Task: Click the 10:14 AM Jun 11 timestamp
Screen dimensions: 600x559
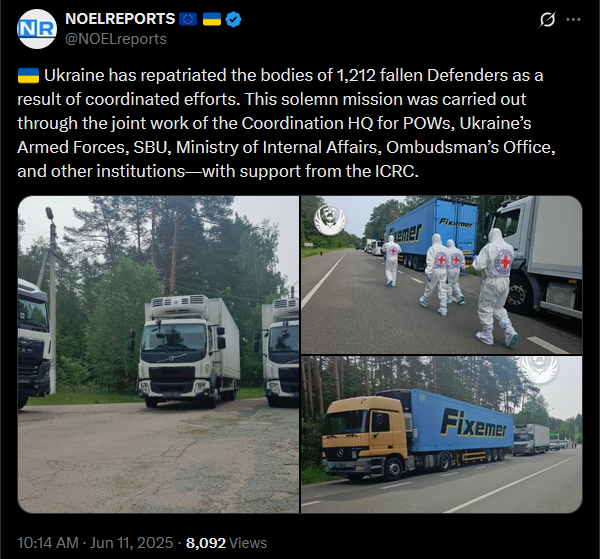Action: 95,543
